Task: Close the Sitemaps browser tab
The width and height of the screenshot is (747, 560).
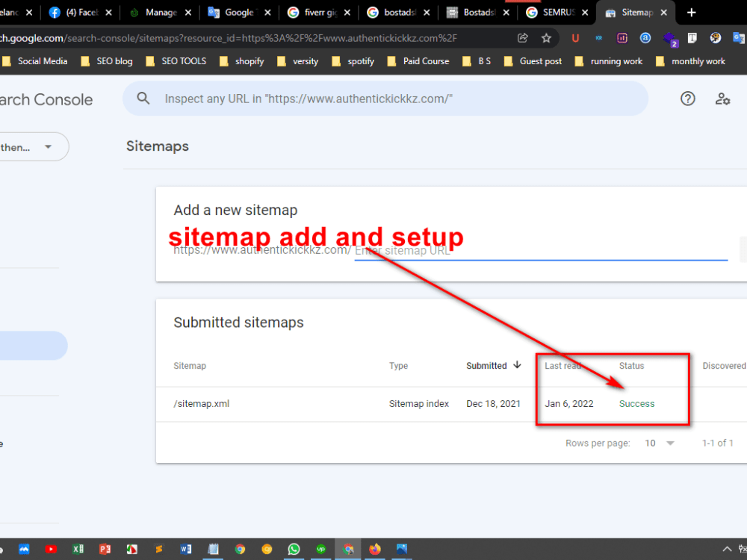Action: coord(663,13)
